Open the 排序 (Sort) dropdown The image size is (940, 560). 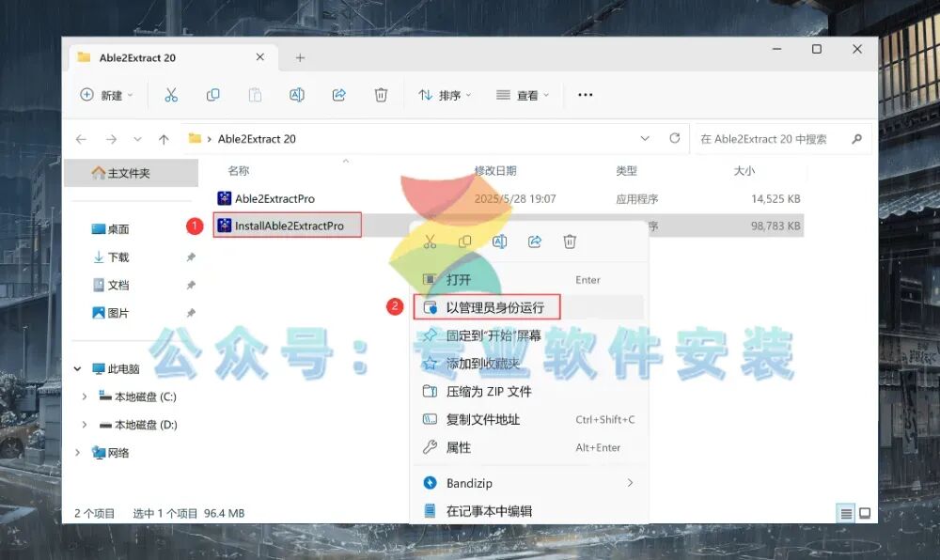coord(445,95)
